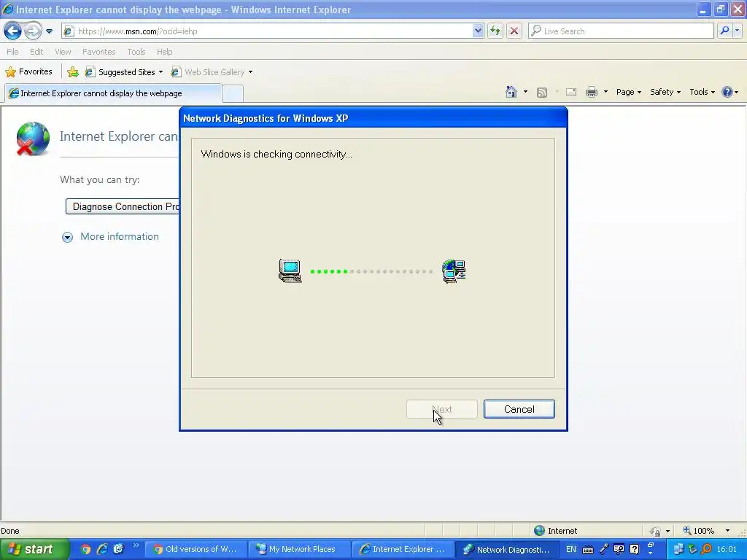Viewport: 747px width, 560px height.
Task: Click Diagnose Connection Problems button
Action: coord(123,206)
